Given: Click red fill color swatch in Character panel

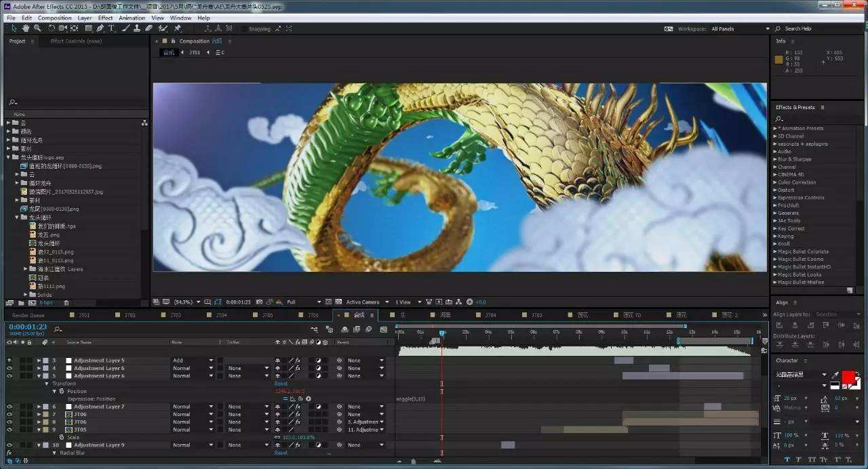Looking at the screenshot, I should 848,378.
